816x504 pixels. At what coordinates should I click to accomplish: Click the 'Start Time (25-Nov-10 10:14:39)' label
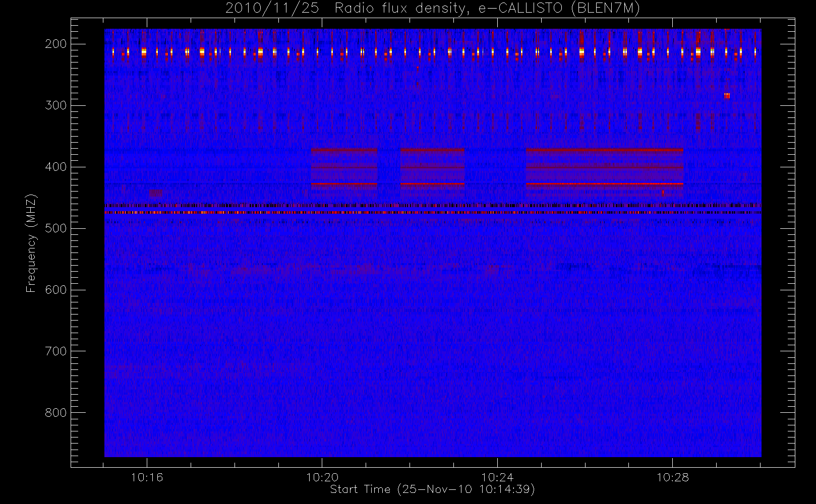point(432,489)
